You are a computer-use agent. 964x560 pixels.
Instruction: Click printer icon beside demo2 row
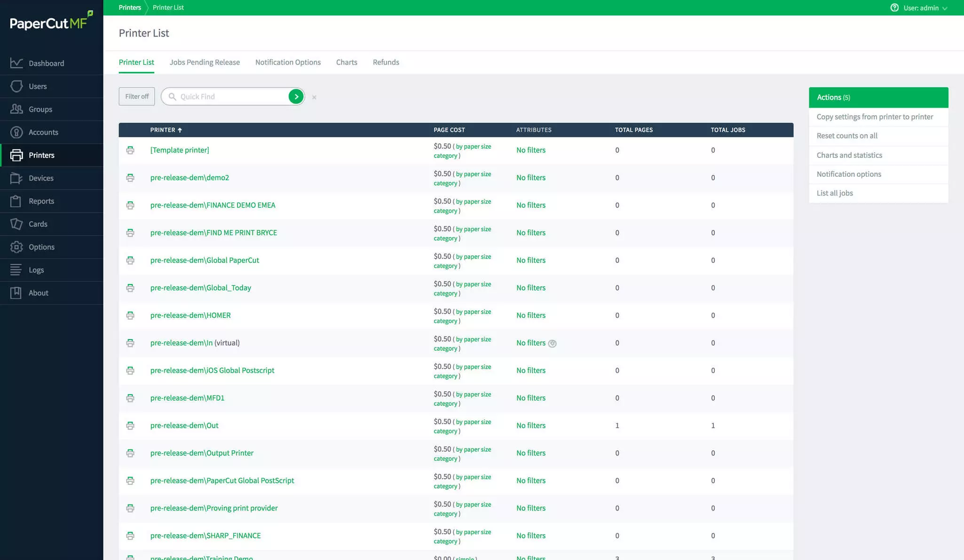tap(130, 178)
